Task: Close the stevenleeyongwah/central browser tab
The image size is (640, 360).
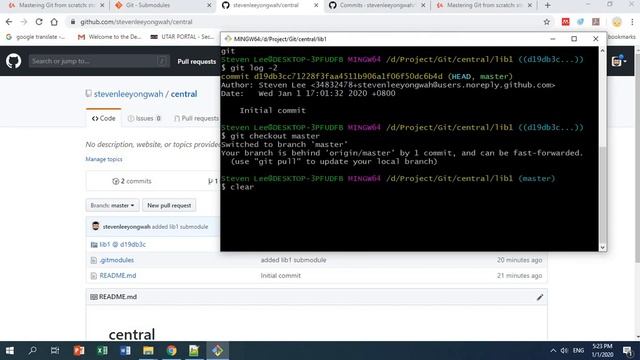Action: pos(316,5)
